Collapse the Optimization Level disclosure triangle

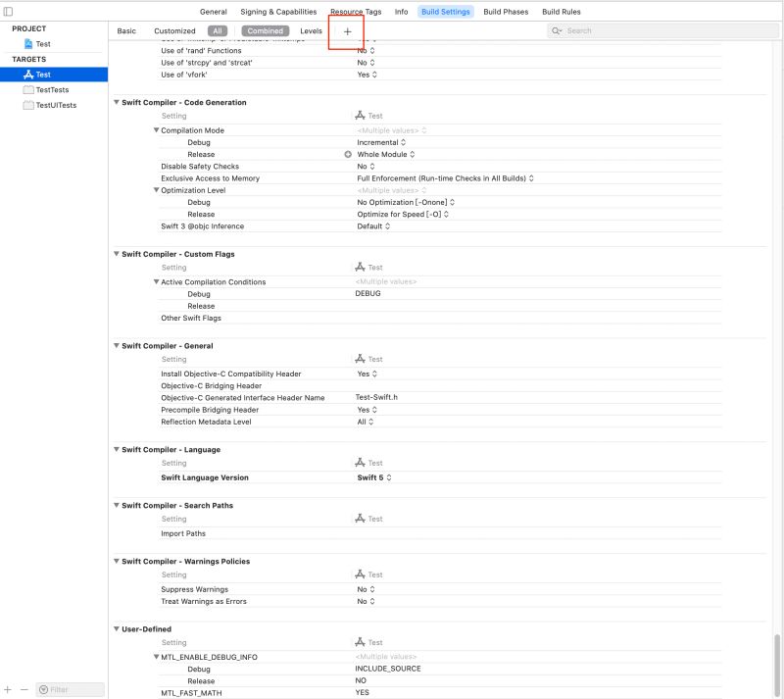pos(157,189)
